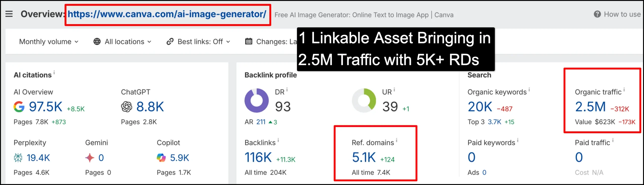Select the 'Value $623K' organic traffic text
This screenshot has height=185, width=644.
pyautogui.click(x=595, y=122)
